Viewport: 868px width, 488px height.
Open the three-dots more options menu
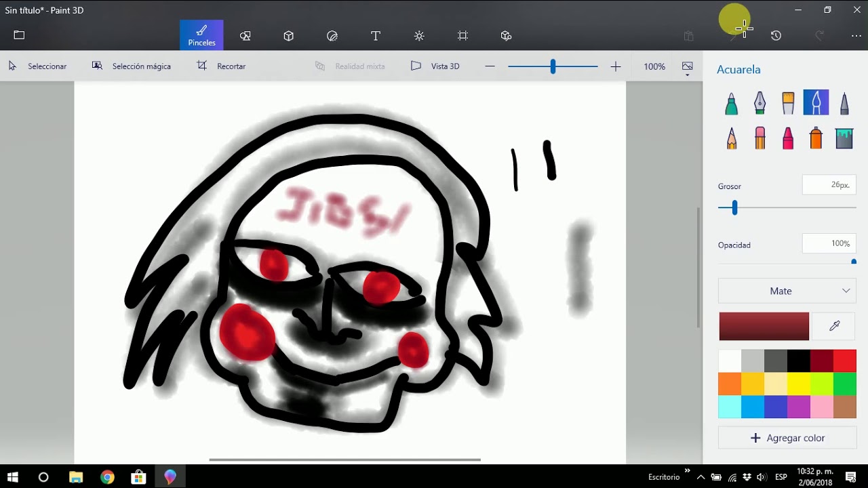[856, 36]
